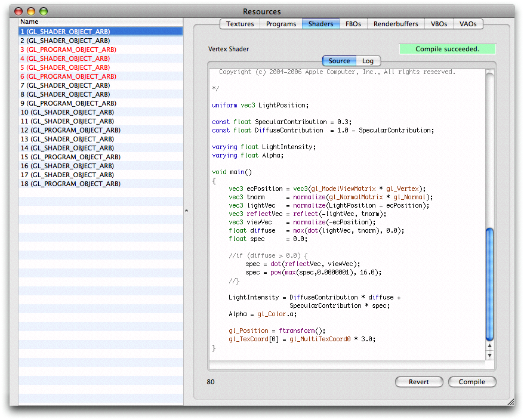Switch to the Textures tab

point(240,24)
